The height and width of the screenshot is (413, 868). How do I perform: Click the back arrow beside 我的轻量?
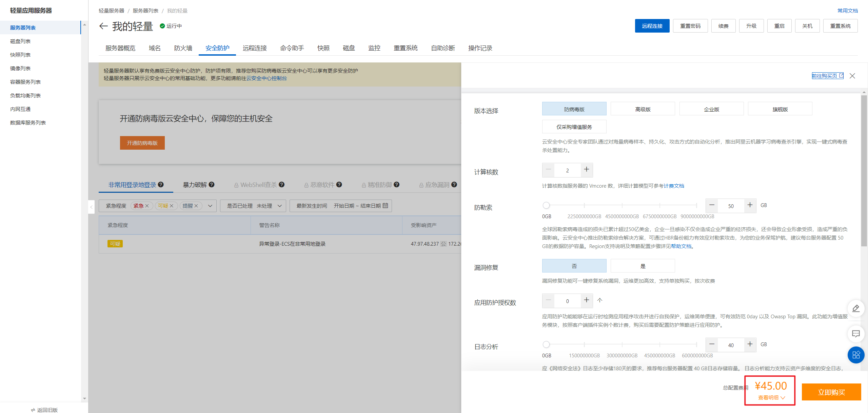[103, 26]
